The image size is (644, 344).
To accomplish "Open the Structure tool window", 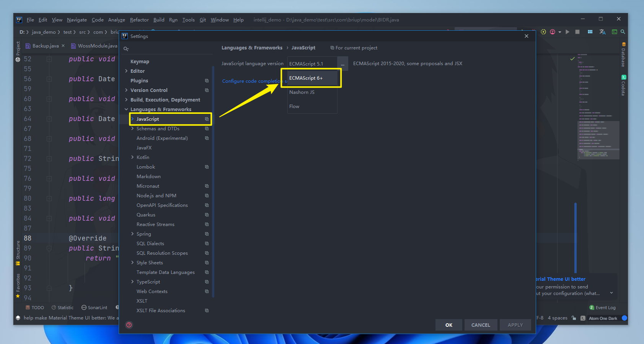I will [x=18, y=253].
